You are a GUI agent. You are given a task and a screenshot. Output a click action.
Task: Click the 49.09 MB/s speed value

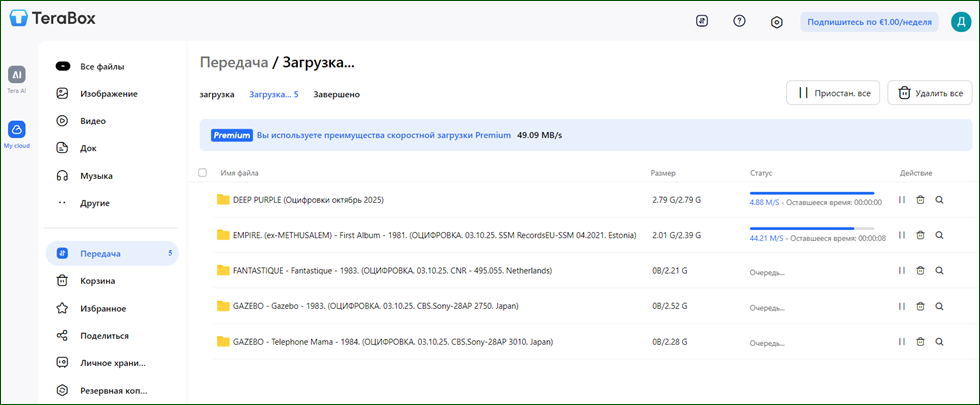(x=539, y=135)
